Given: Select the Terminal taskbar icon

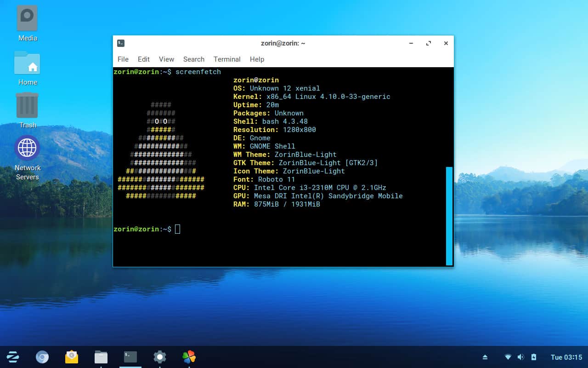Looking at the screenshot, I should [x=130, y=356].
